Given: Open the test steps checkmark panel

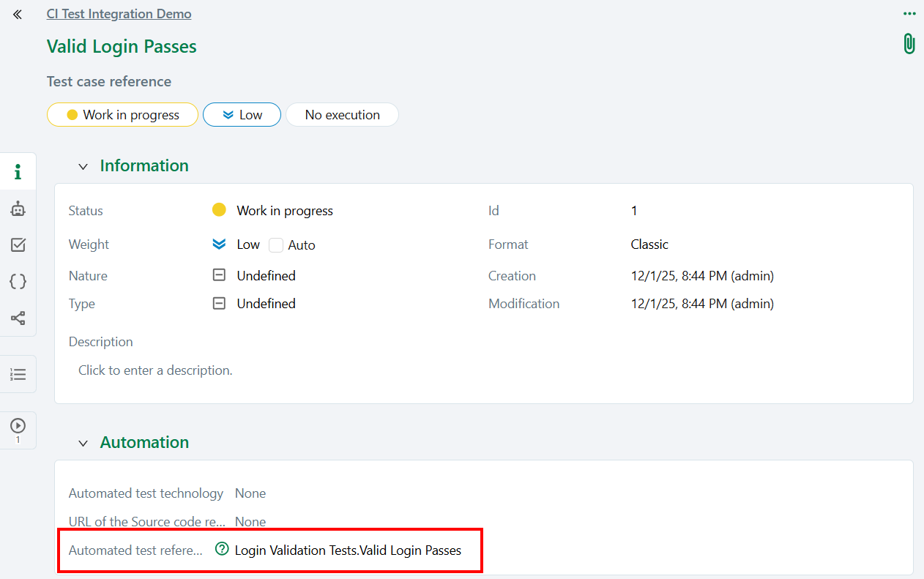Looking at the screenshot, I should (x=18, y=244).
